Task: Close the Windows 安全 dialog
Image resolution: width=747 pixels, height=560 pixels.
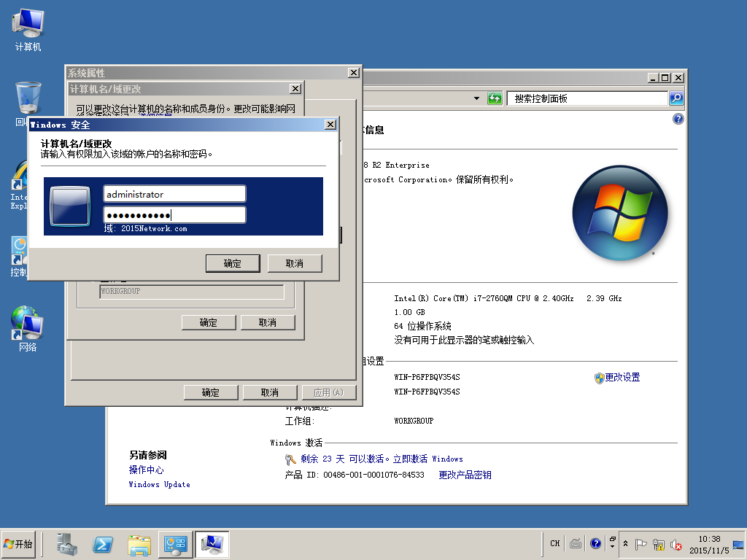Action: [330, 124]
